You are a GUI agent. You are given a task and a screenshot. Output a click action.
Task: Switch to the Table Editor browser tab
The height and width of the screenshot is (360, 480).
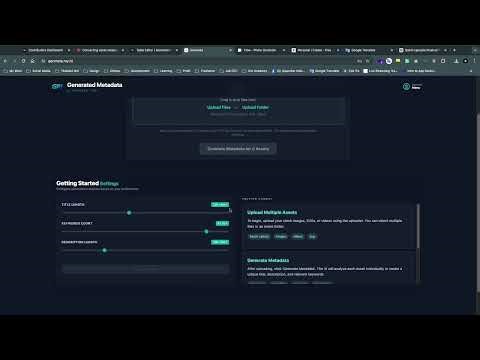coord(154,50)
